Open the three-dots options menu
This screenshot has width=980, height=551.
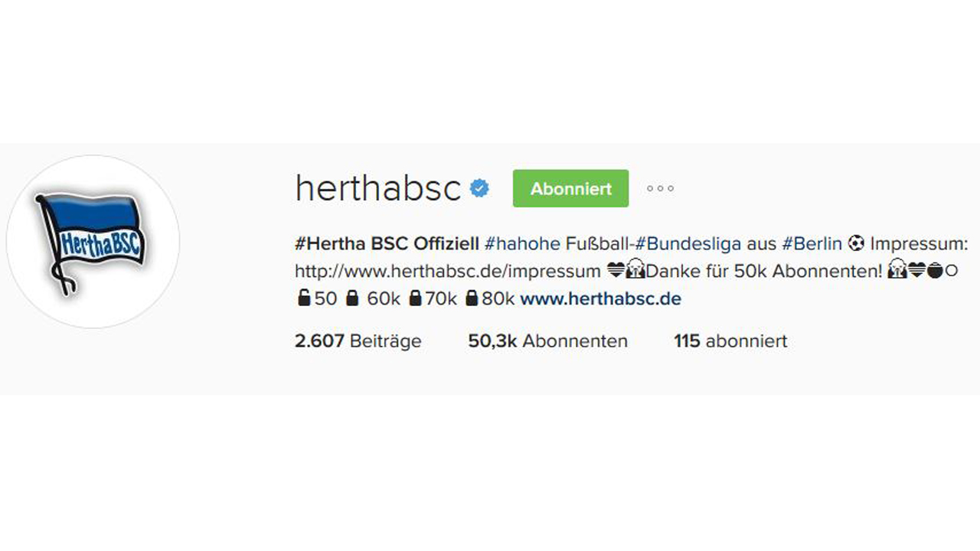[x=660, y=189]
